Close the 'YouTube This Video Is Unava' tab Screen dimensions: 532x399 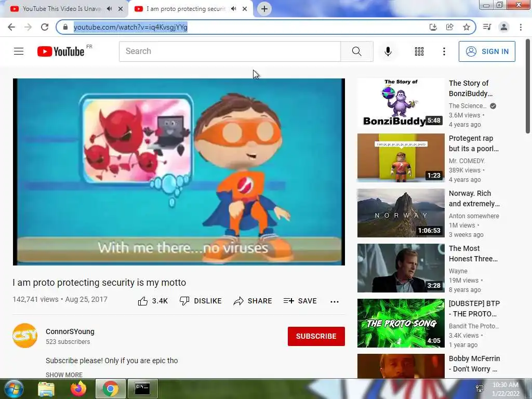click(121, 9)
